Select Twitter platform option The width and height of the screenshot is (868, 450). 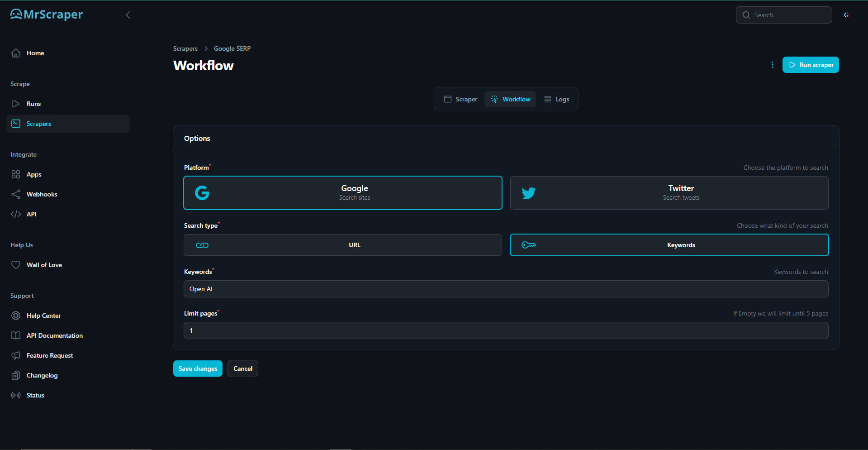(x=669, y=193)
